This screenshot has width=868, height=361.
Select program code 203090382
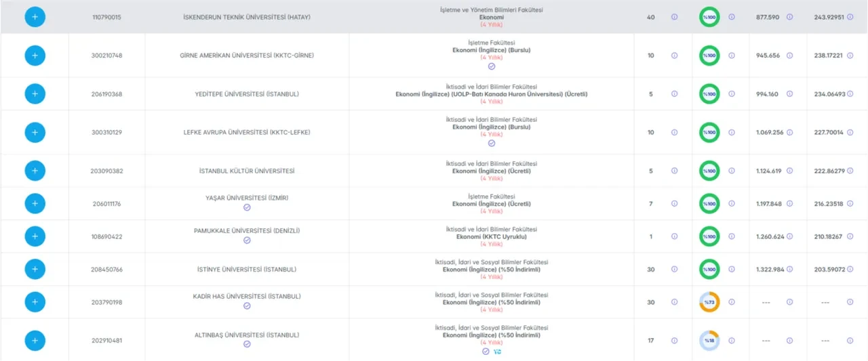(106, 171)
